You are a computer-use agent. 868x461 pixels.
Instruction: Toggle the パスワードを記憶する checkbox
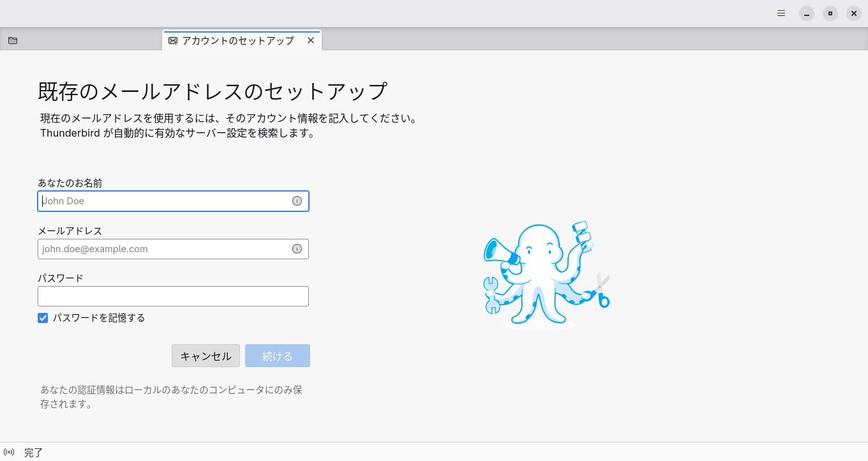pos(43,318)
